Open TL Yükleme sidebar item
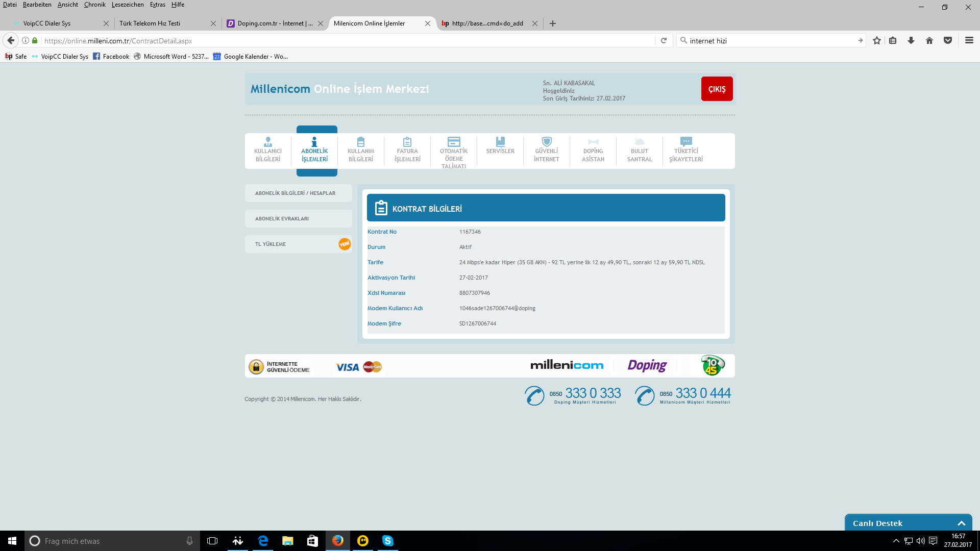This screenshot has width=980, height=551. click(299, 244)
